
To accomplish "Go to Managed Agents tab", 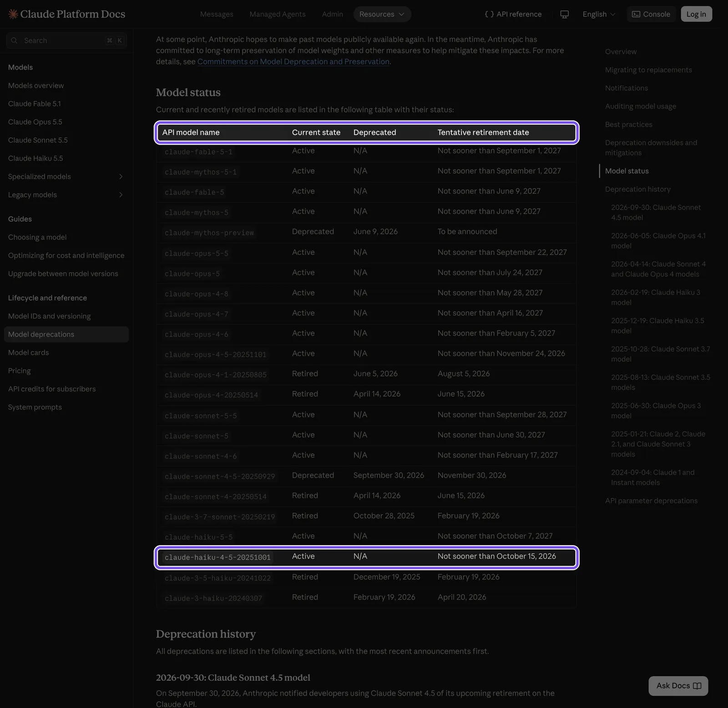I will 278,14.
